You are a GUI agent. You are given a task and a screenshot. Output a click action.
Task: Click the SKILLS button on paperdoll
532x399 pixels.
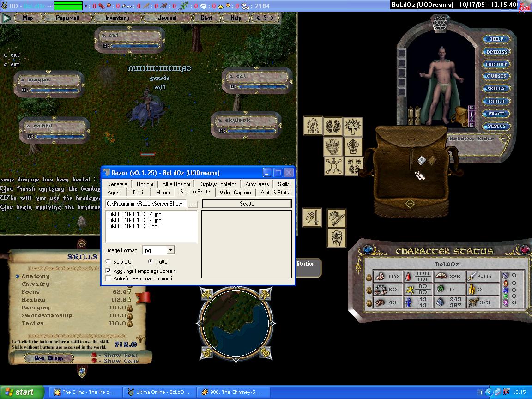click(x=496, y=89)
